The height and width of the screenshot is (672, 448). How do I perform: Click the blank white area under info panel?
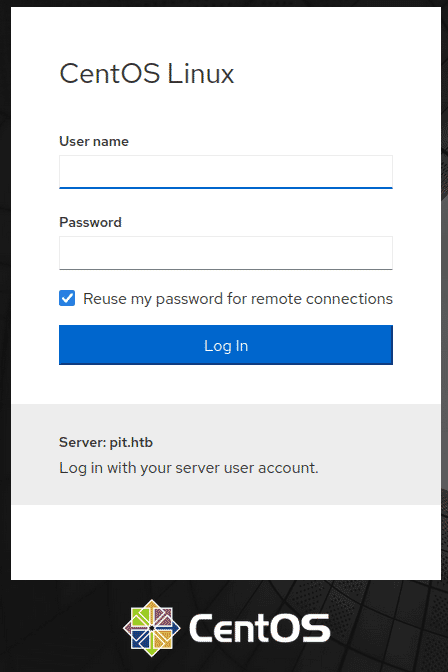click(x=226, y=542)
